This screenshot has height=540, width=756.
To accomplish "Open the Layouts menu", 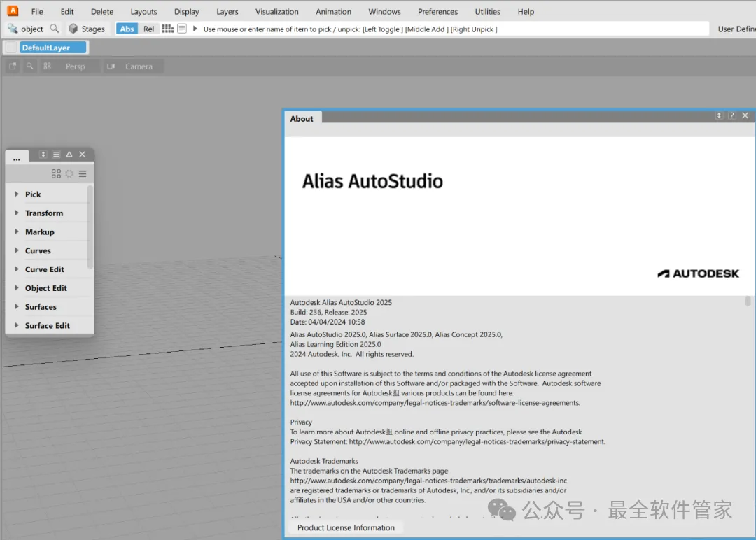I will tap(143, 12).
